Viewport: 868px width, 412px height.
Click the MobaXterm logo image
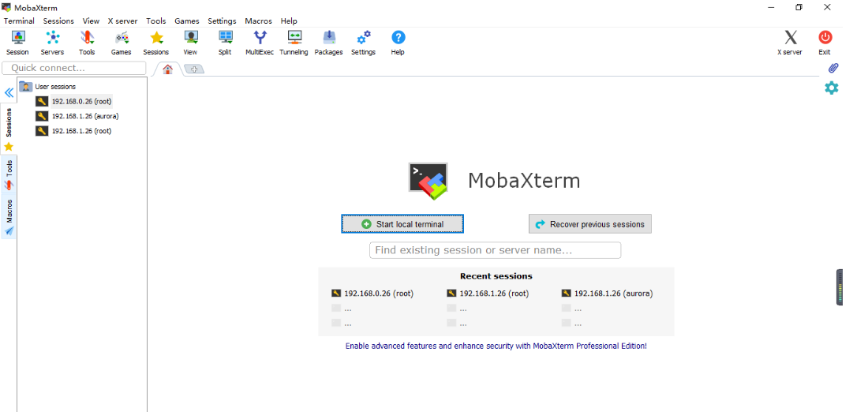[x=428, y=181]
